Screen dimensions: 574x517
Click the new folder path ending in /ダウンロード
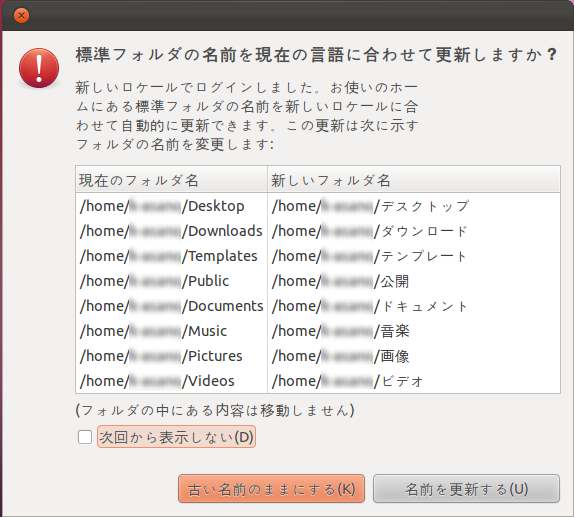(370, 231)
